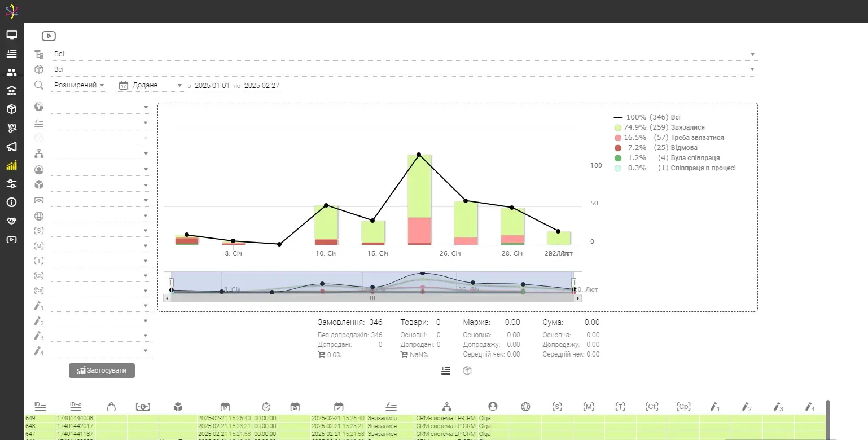
Task: Open the 'Розширений' search mode dropdown
Action: coord(79,86)
